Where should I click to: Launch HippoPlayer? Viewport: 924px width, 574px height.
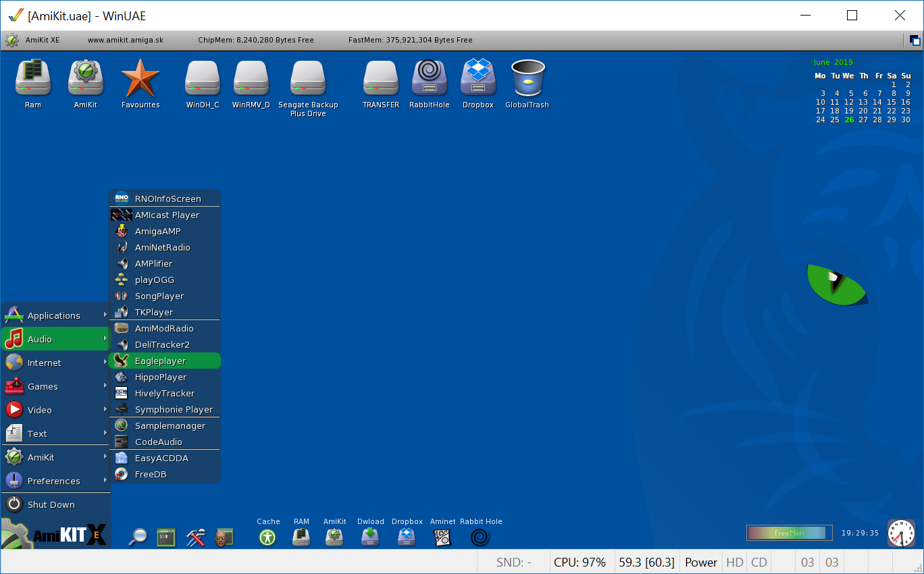pos(165,377)
